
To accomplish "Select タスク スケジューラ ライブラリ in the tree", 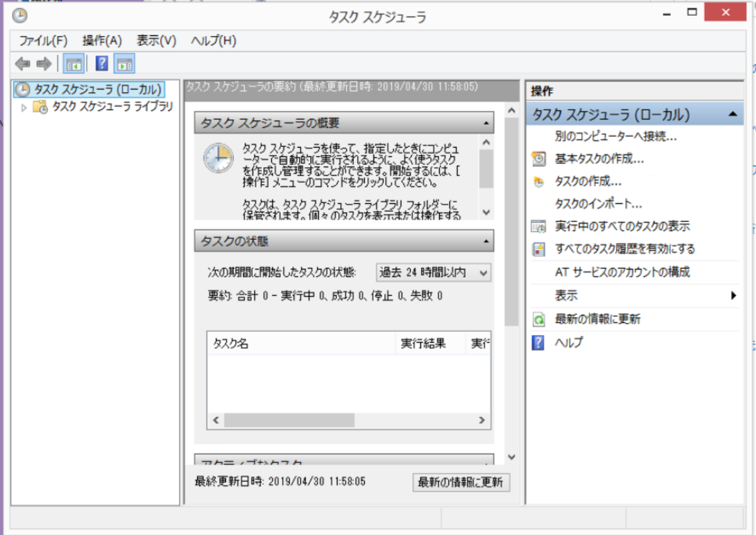I will point(112,107).
